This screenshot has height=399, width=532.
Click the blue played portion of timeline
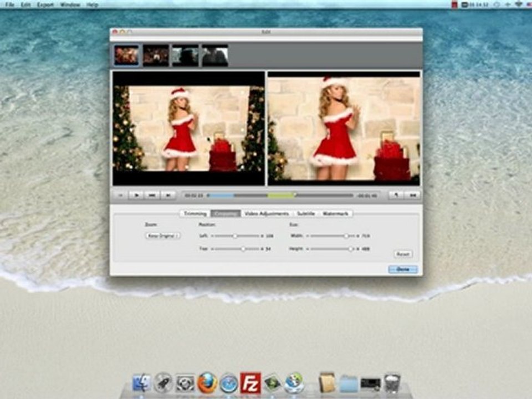pos(221,196)
